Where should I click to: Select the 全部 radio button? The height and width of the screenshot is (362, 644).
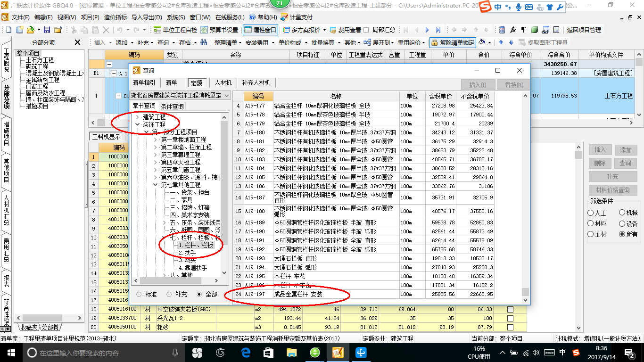pyautogui.click(x=199, y=294)
